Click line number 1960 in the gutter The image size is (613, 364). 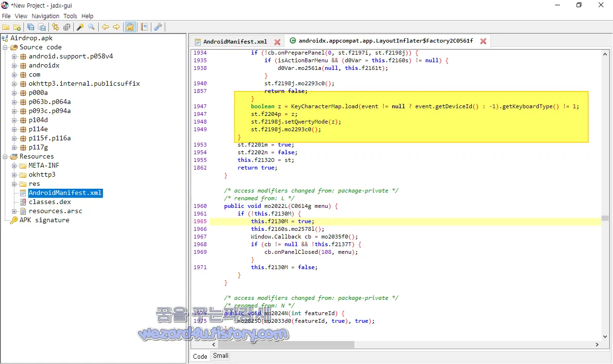point(200,206)
